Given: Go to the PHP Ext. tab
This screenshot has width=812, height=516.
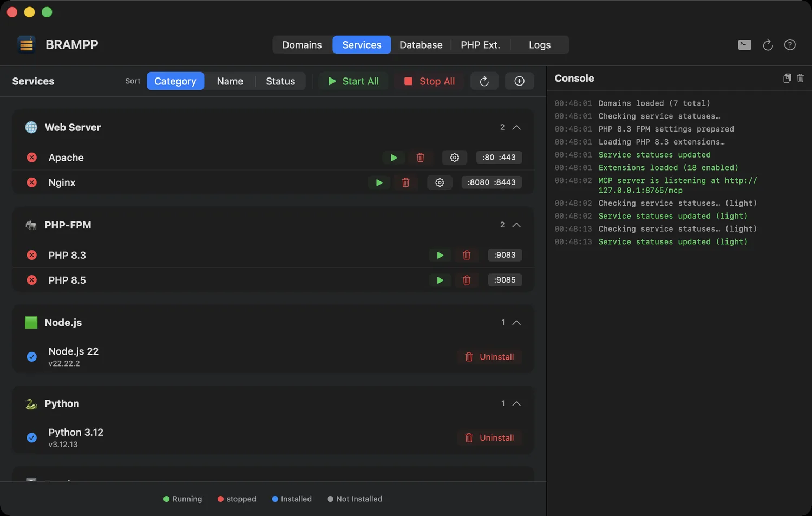Looking at the screenshot, I should point(480,45).
